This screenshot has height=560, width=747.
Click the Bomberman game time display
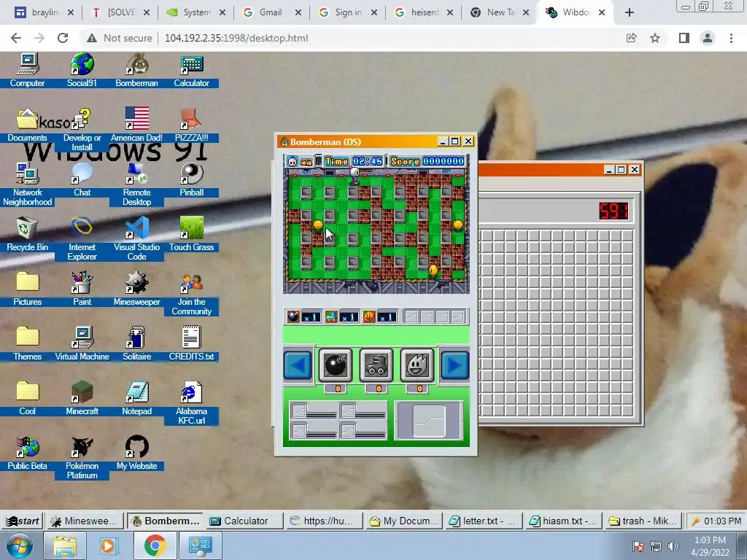coord(354,161)
